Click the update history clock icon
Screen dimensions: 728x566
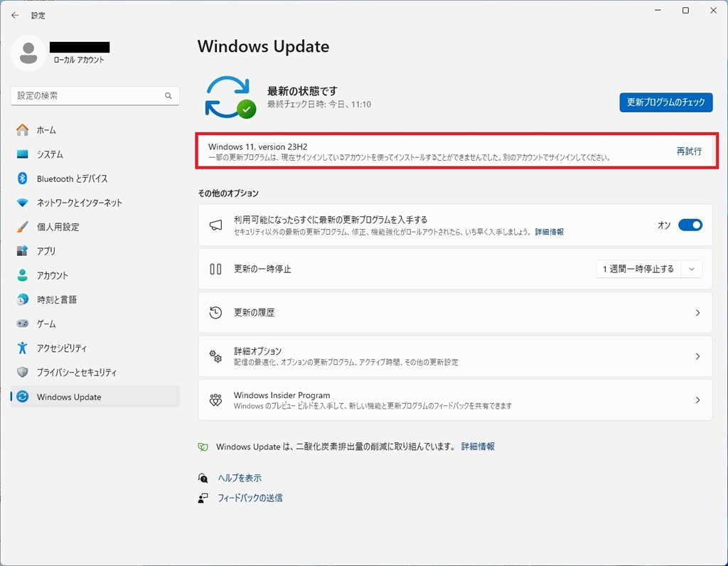(x=215, y=312)
